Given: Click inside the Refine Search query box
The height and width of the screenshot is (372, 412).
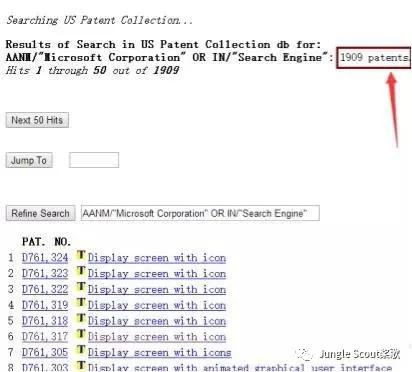Looking at the screenshot, I should [x=200, y=213].
